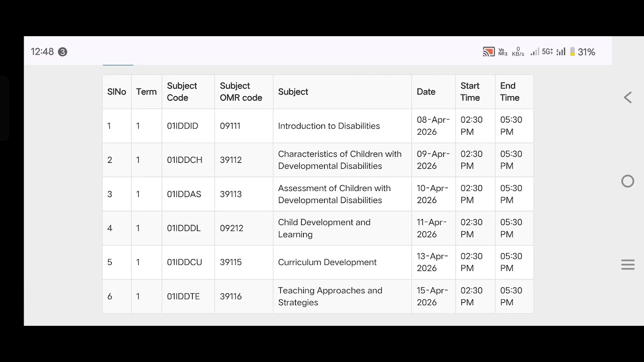Select the date 13-Apr-2026
Viewport: 644px width, 362px height.
[x=432, y=262]
